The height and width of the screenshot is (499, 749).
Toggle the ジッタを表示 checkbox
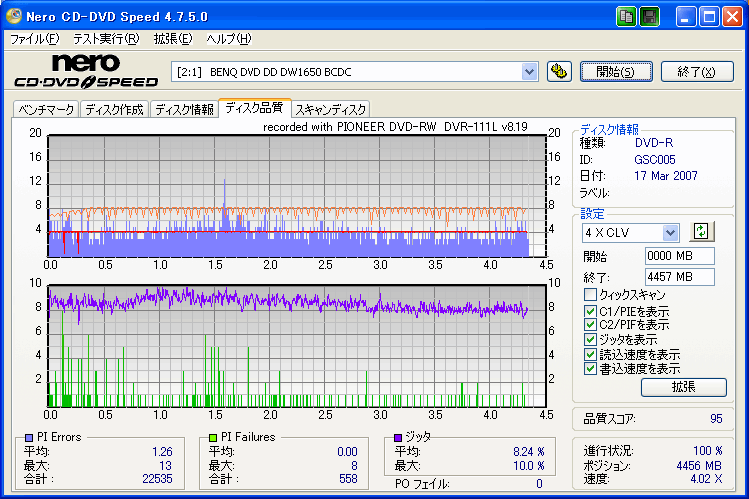(591, 339)
